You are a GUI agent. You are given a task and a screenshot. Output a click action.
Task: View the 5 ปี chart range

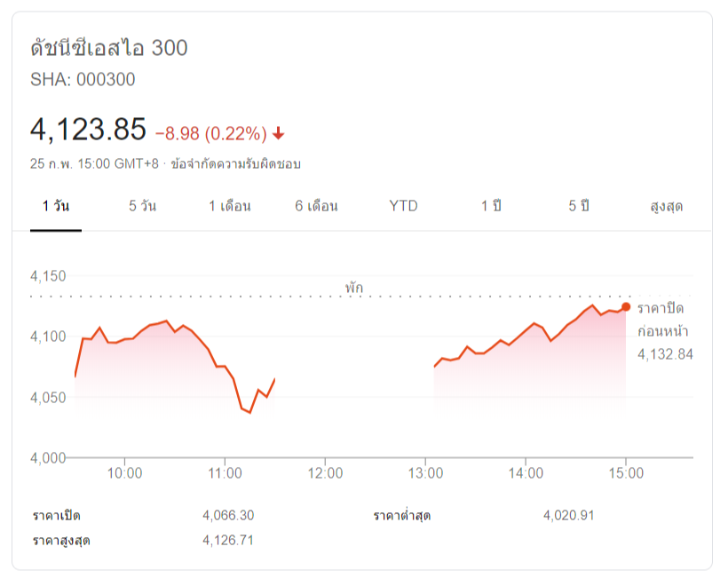pyautogui.click(x=579, y=206)
